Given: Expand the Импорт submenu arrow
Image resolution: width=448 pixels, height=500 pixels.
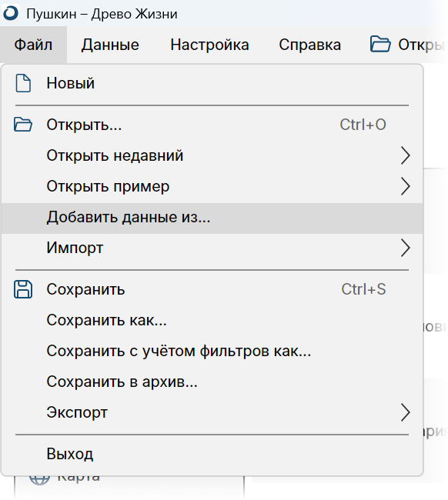Looking at the screenshot, I should [x=405, y=248].
